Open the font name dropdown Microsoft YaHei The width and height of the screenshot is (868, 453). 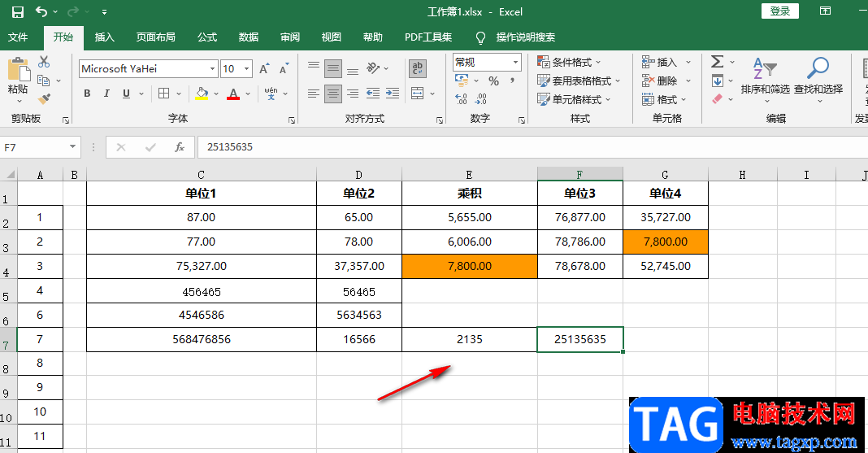(213, 68)
